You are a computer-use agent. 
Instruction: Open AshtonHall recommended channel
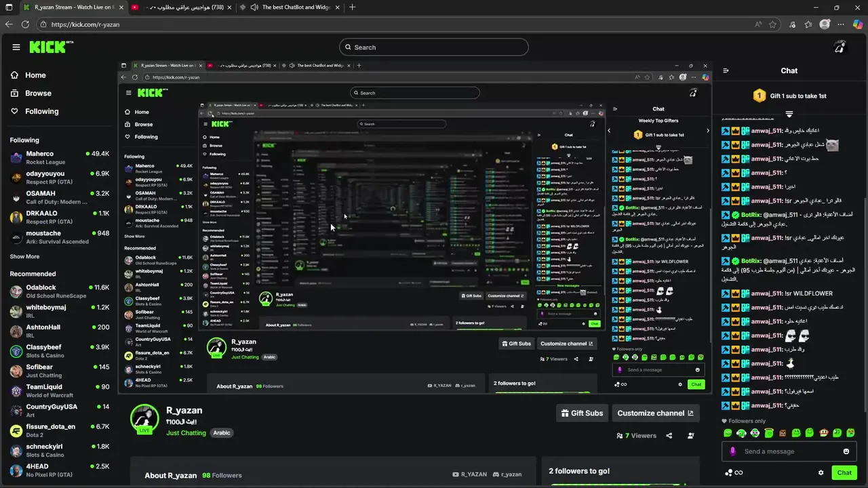click(x=60, y=331)
